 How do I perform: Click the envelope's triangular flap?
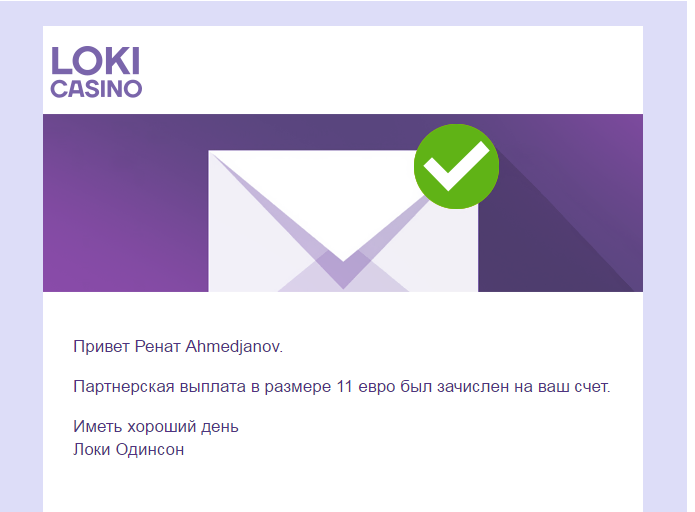(x=342, y=232)
